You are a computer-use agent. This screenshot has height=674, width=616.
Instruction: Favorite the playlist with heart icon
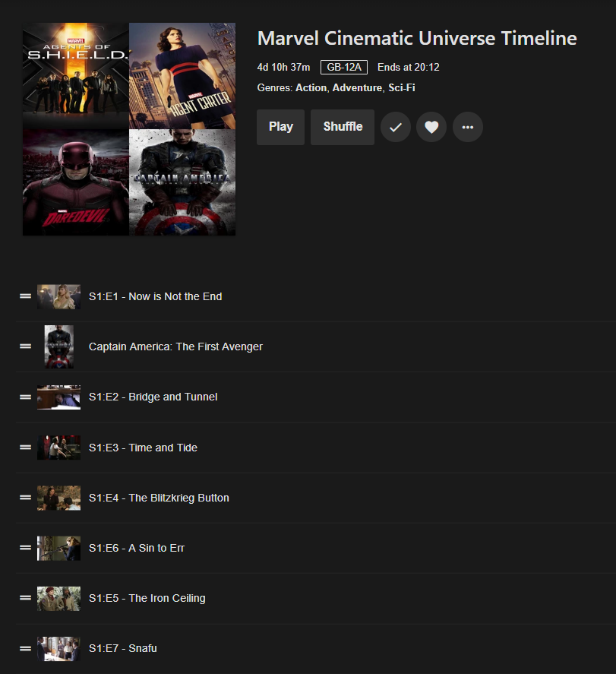pos(431,127)
